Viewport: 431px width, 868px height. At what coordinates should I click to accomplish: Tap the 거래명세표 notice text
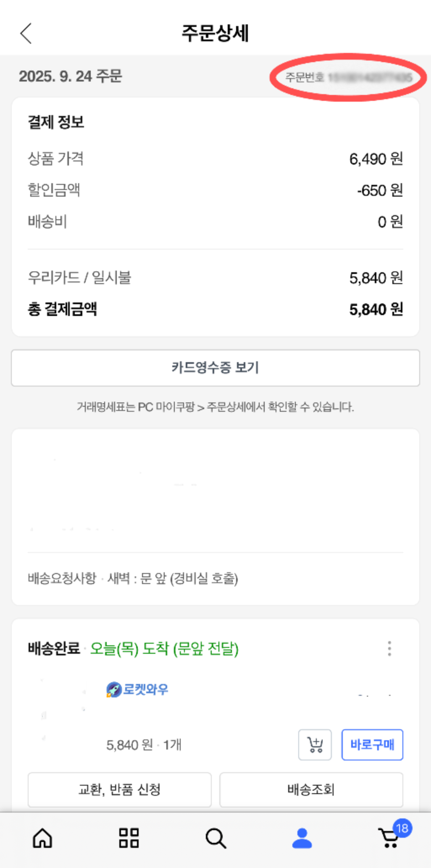[x=215, y=407]
